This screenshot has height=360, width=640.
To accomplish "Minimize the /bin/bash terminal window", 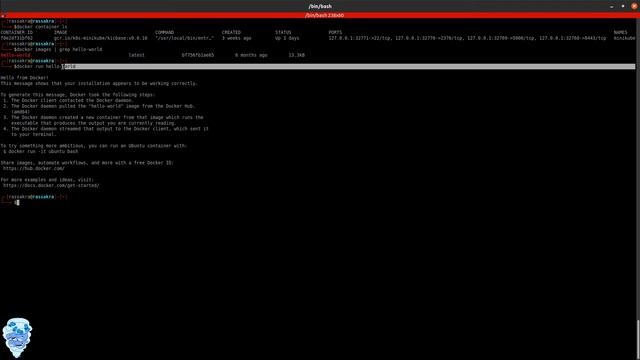I will 611,7.
